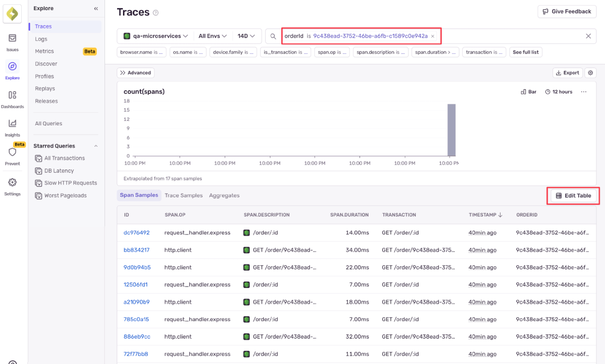Click the table settings gear beside Export
This screenshot has width=605, height=364.
[590, 73]
